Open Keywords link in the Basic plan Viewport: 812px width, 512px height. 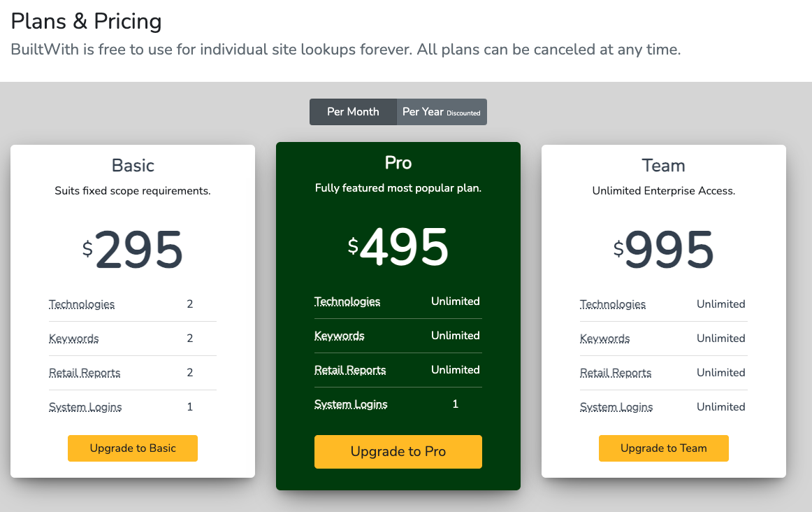(x=74, y=339)
